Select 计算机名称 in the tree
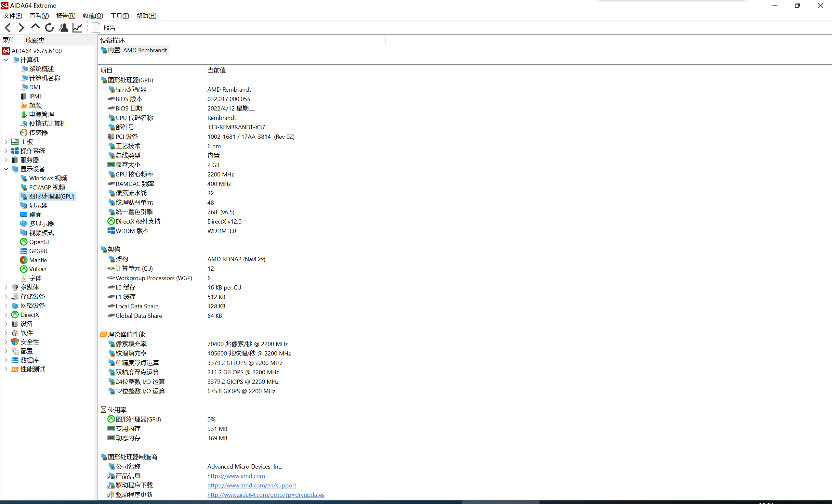The height and width of the screenshot is (504, 832). [x=45, y=78]
